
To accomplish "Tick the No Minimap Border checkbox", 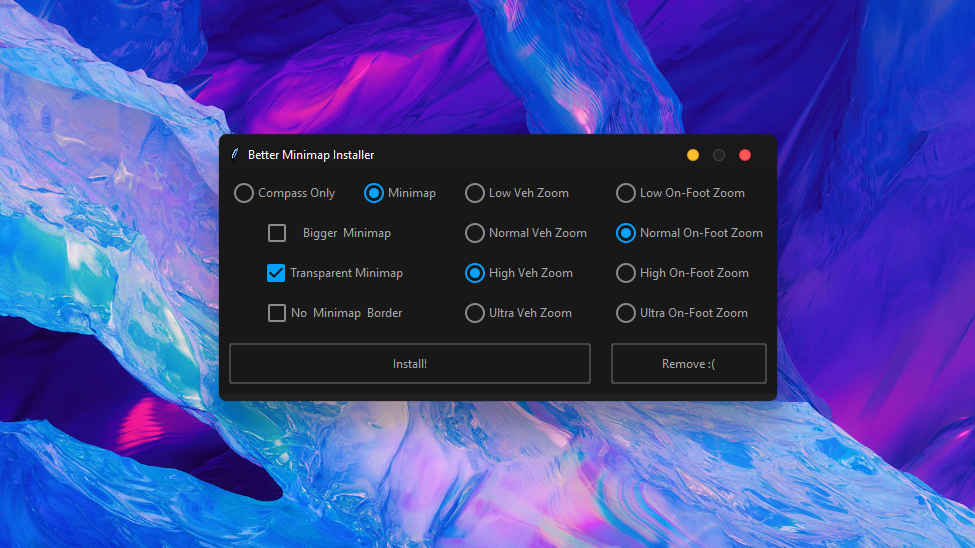I will [x=277, y=313].
